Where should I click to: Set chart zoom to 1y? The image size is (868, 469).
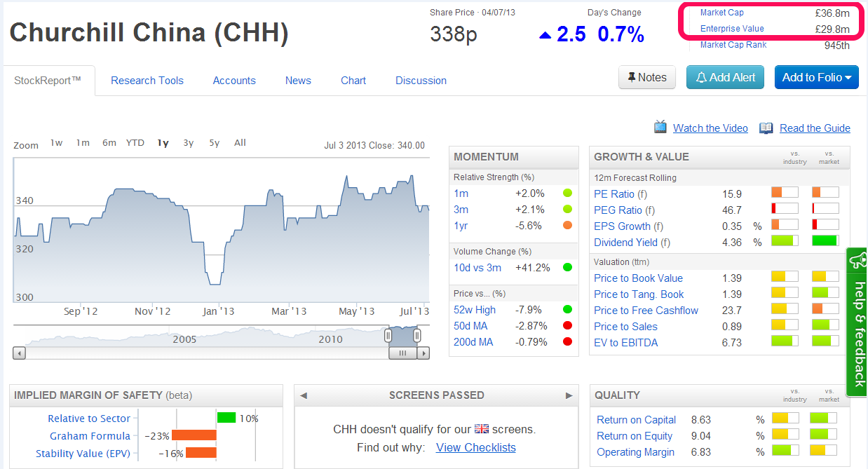coord(163,143)
